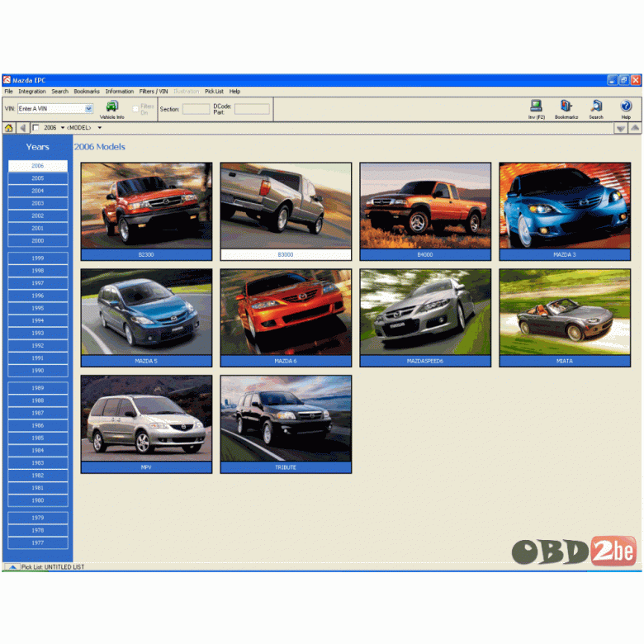Click the up arrow on the navigation bar's right
644x644 pixels.
tap(635, 128)
